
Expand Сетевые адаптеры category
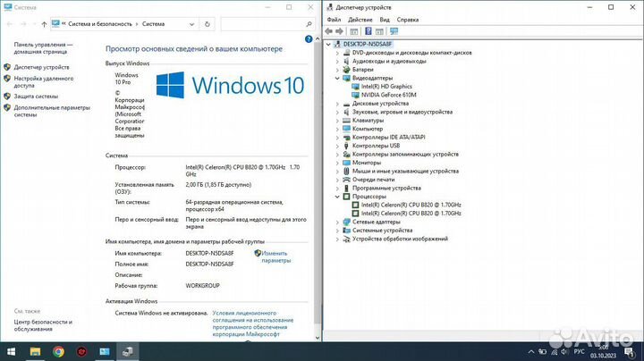tap(337, 222)
